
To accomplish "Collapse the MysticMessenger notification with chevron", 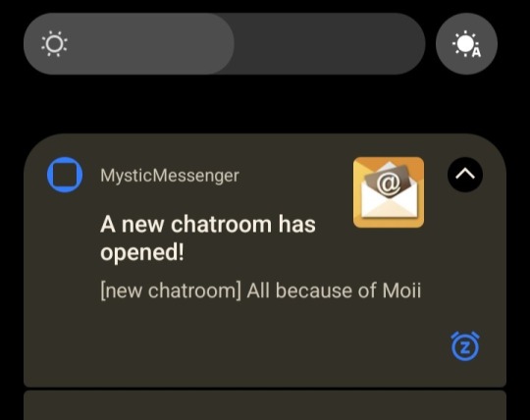I will [465, 175].
